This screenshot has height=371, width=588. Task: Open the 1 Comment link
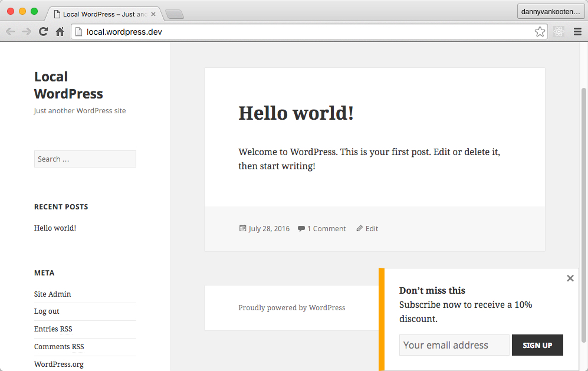coord(326,229)
